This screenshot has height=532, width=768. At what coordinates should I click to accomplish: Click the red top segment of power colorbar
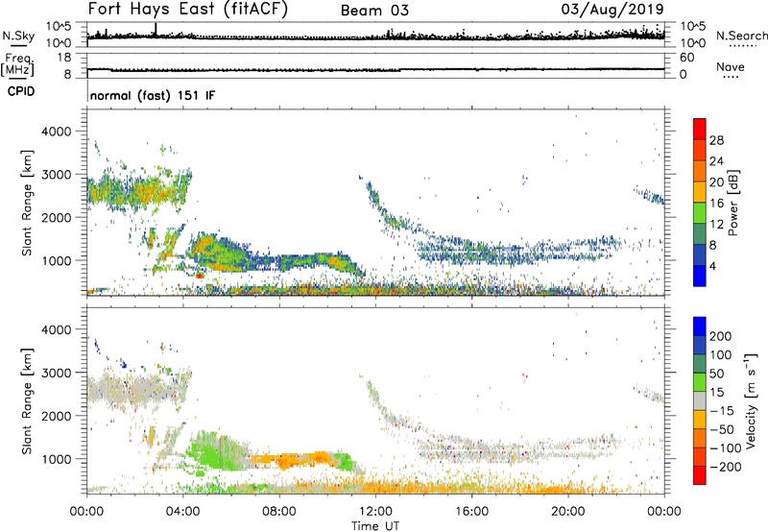click(700, 129)
